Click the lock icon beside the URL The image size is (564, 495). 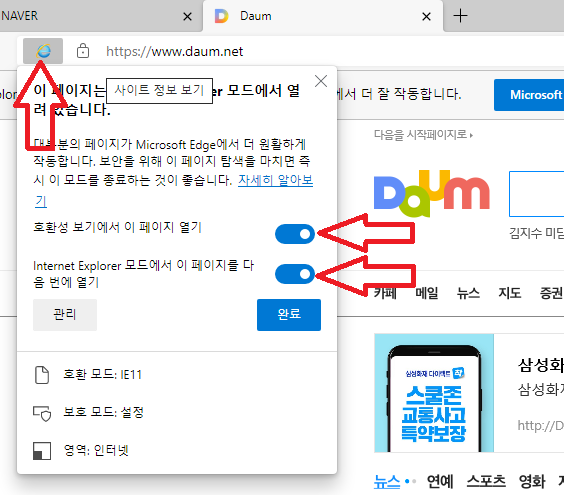(83, 51)
